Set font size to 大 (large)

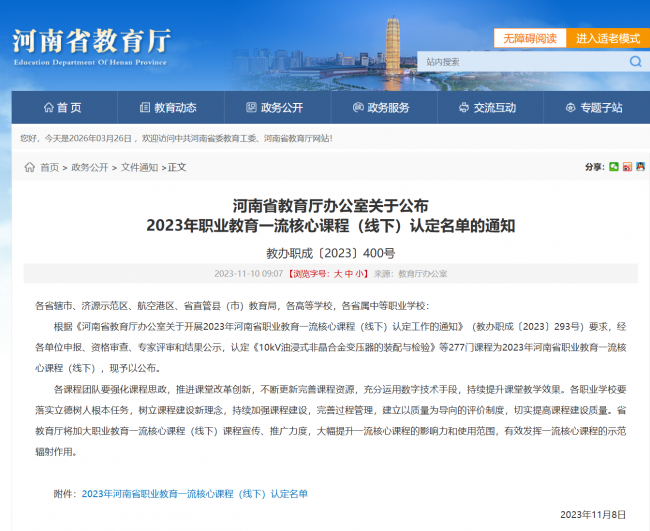click(x=338, y=273)
